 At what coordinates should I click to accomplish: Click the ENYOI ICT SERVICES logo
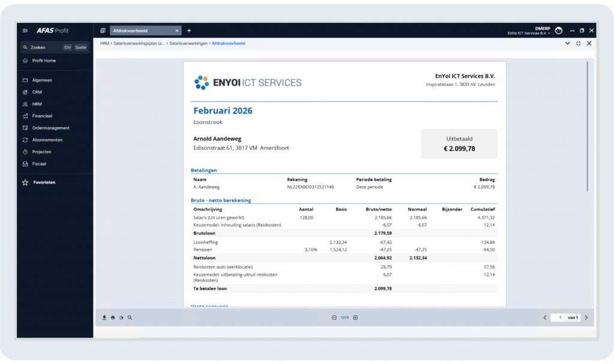pos(248,83)
